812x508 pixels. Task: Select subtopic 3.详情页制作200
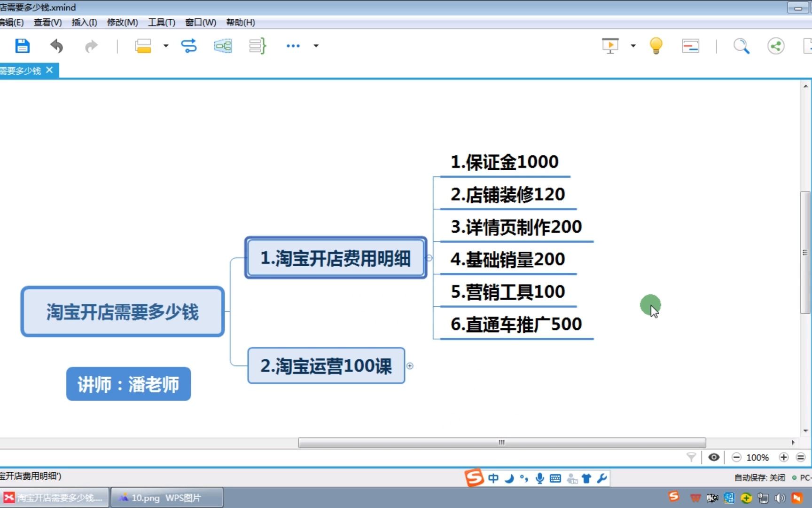point(516,227)
